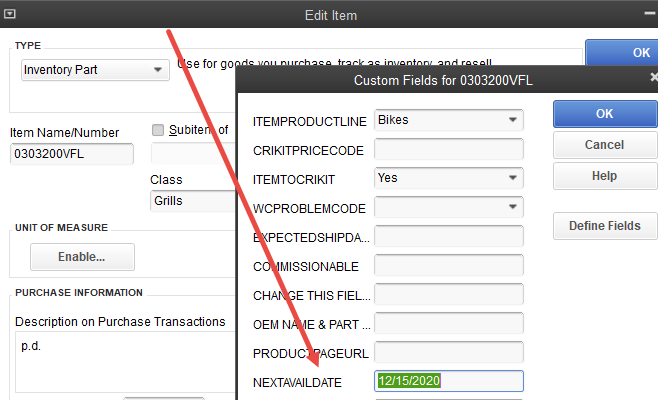Click OK in the Custom Fields dialog
The height and width of the screenshot is (400, 658).
pyautogui.click(x=604, y=113)
